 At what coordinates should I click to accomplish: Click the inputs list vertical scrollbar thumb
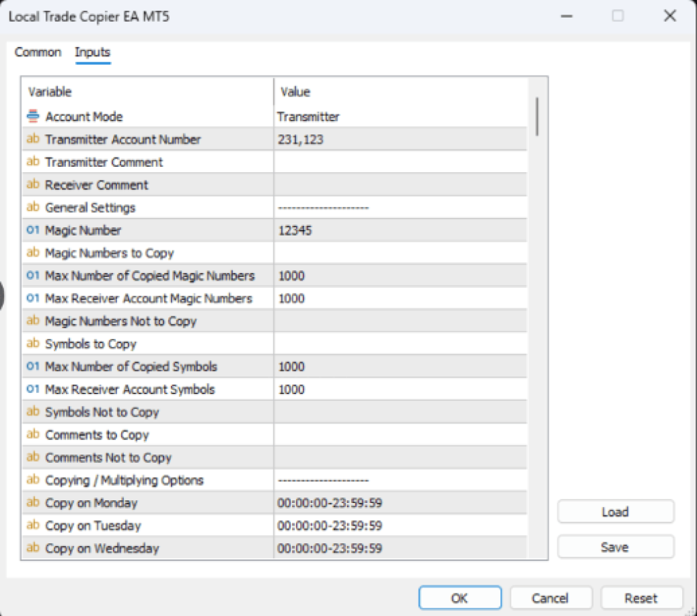(x=537, y=116)
